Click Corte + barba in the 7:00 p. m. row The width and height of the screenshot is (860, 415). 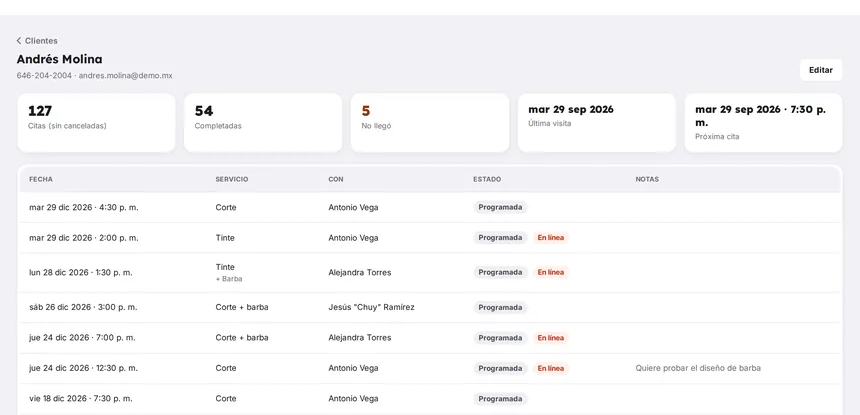click(x=242, y=338)
